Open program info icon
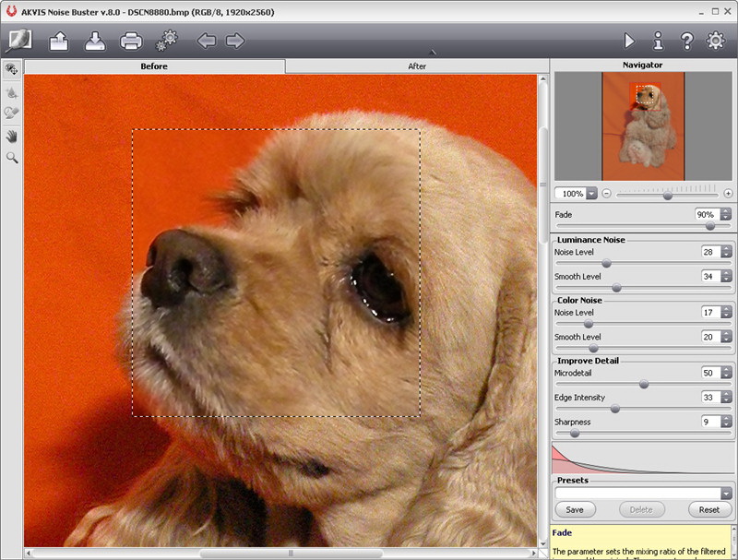This screenshot has width=738, height=560. [658, 41]
